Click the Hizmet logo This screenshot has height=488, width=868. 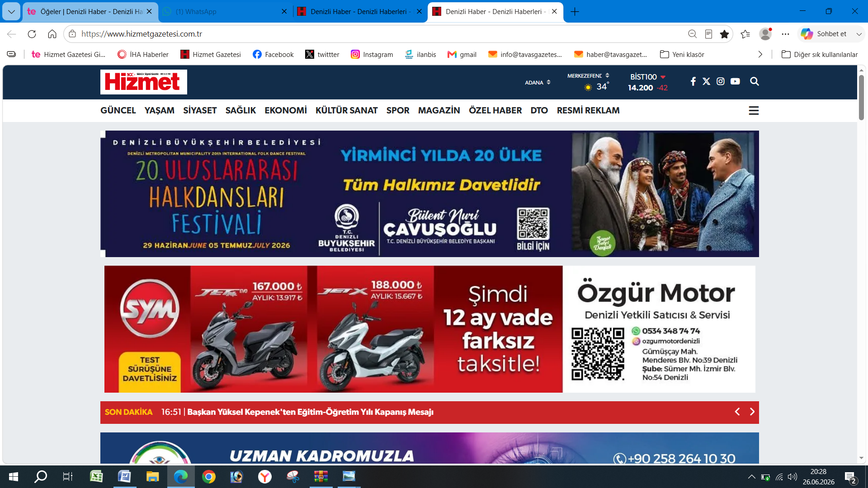point(144,82)
